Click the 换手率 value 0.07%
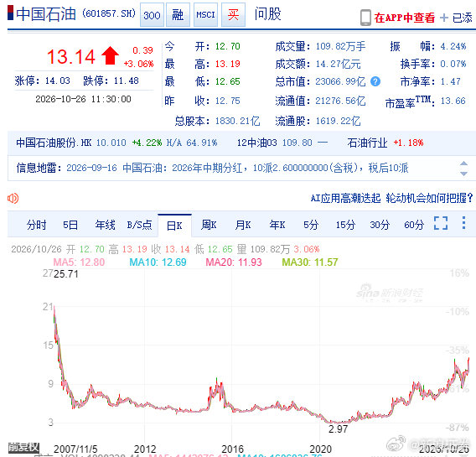This screenshot has width=476, height=457. (x=453, y=64)
